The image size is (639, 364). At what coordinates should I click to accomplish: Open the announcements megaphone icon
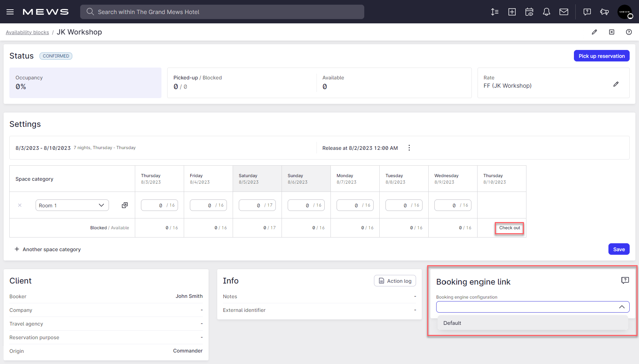click(604, 11)
